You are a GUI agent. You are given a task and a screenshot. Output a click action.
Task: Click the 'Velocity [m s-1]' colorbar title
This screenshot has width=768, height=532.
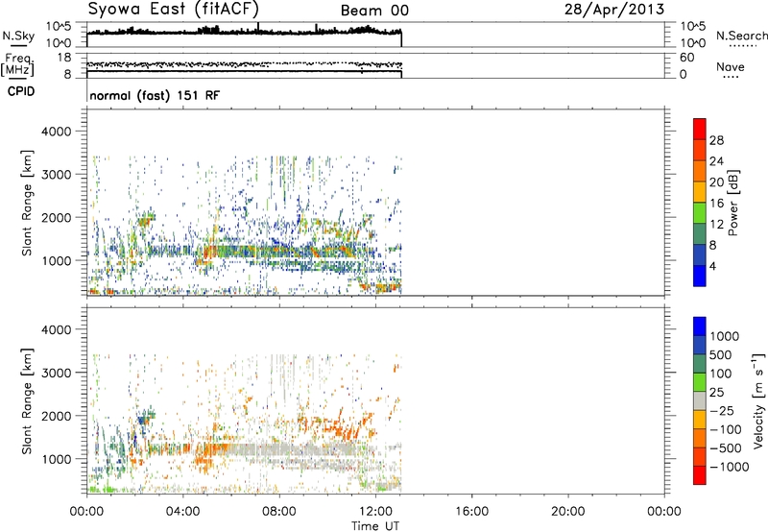click(x=758, y=400)
